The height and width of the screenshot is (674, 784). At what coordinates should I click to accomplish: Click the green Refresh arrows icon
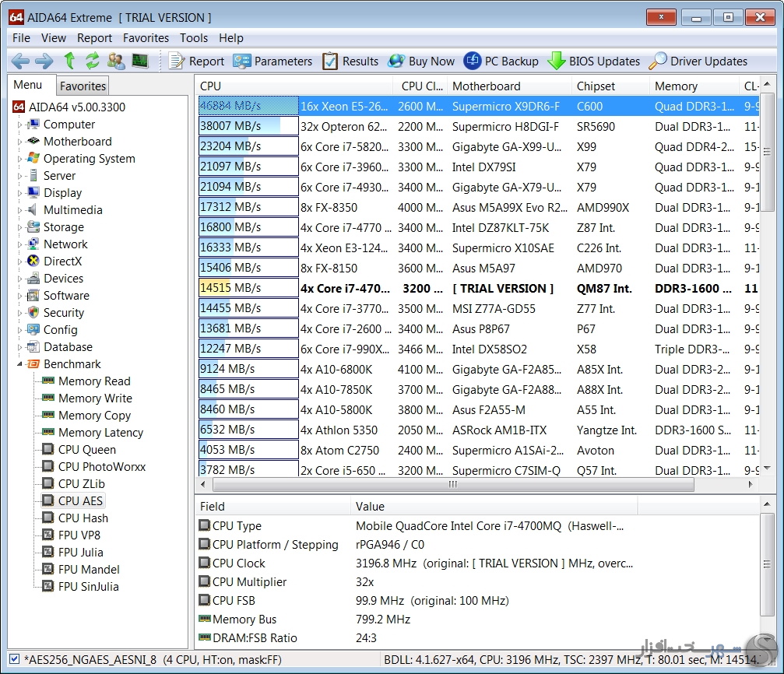pos(93,61)
